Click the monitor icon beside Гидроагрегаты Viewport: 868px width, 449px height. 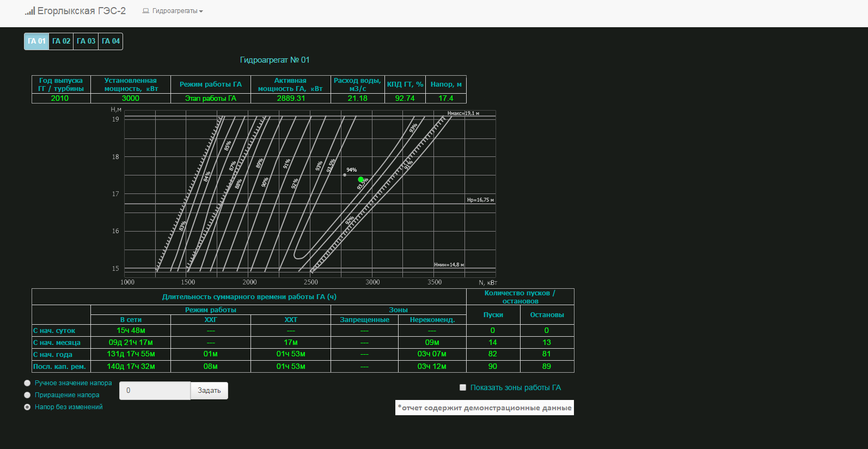pyautogui.click(x=145, y=11)
